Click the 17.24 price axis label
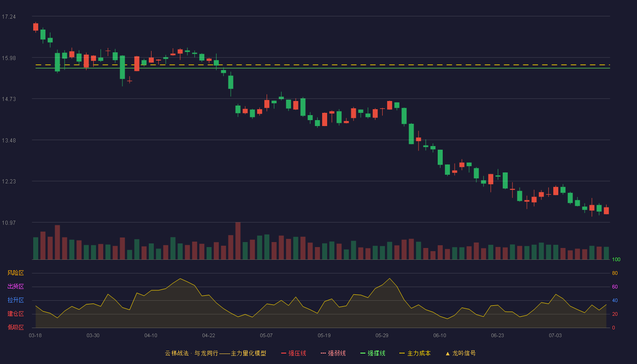The width and height of the screenshot is (637, 364). click(x=9, y=17)
